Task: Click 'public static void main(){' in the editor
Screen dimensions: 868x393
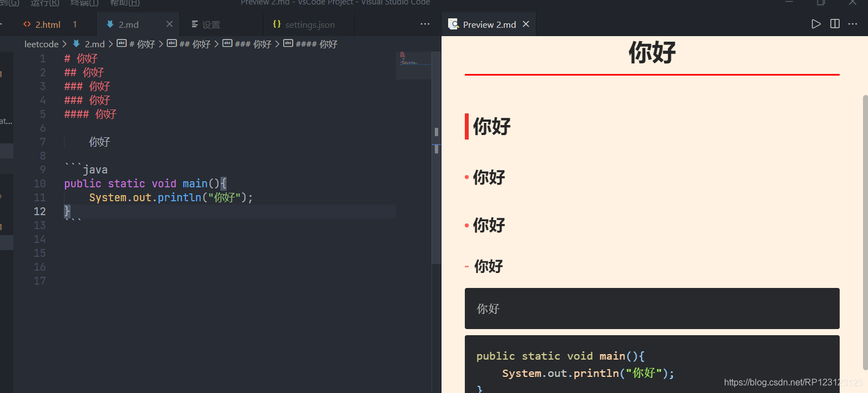Action: 145,183
